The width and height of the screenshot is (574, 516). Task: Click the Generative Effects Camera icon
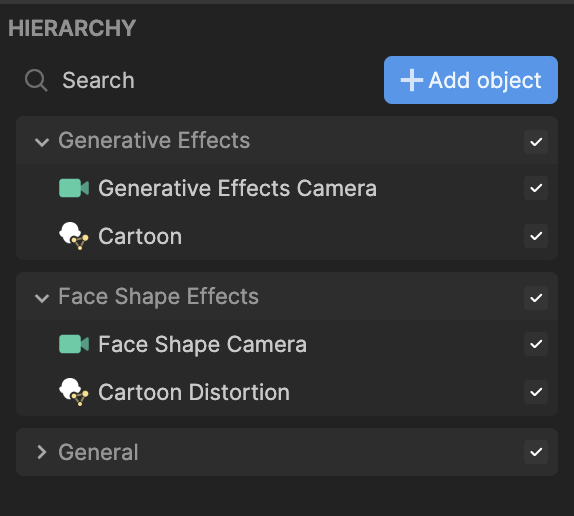click(x=74, y=188)
